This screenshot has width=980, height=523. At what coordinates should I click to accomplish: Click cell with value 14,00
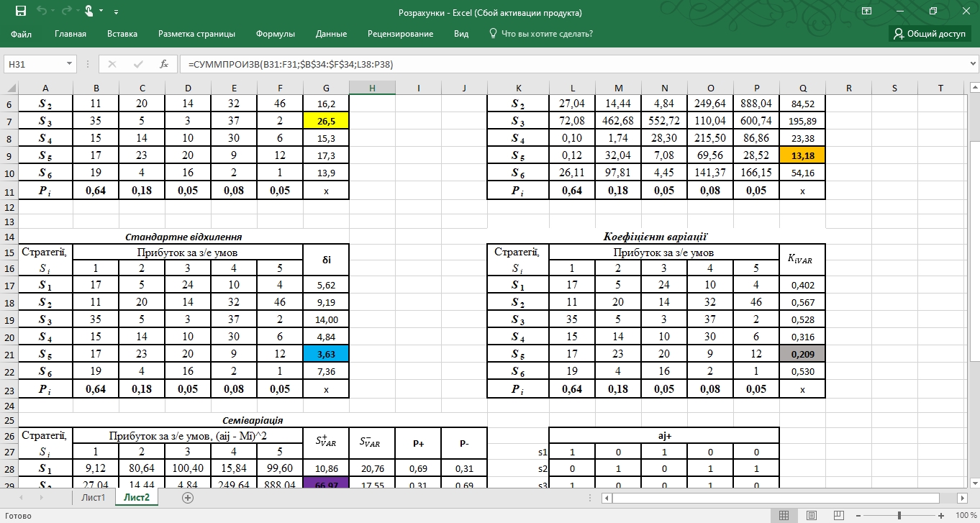click(326, 319)
